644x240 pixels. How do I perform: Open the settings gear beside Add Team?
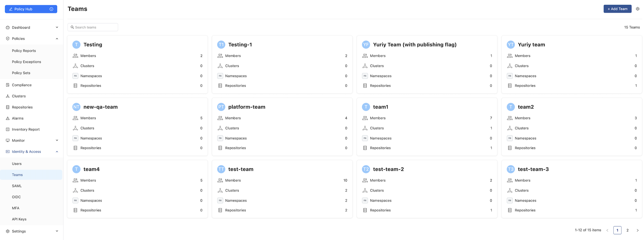coord(638,9)
